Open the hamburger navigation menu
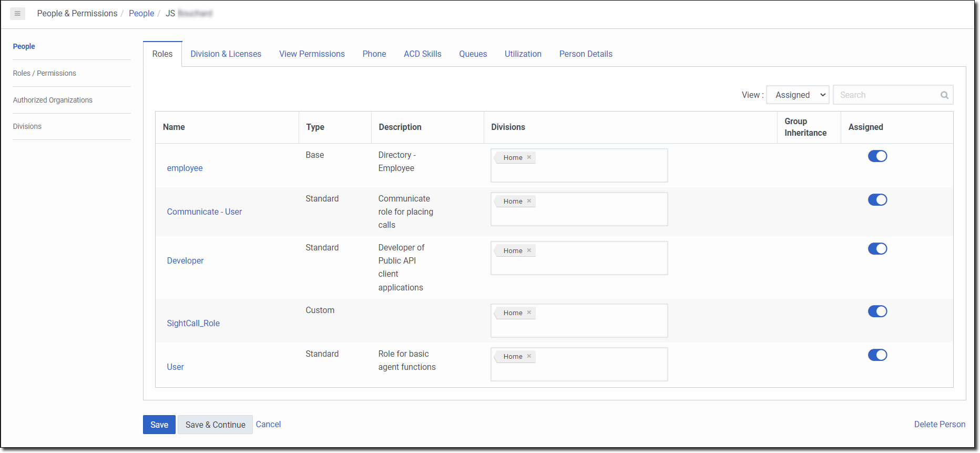The image size is (980, 453). [17, 14]
